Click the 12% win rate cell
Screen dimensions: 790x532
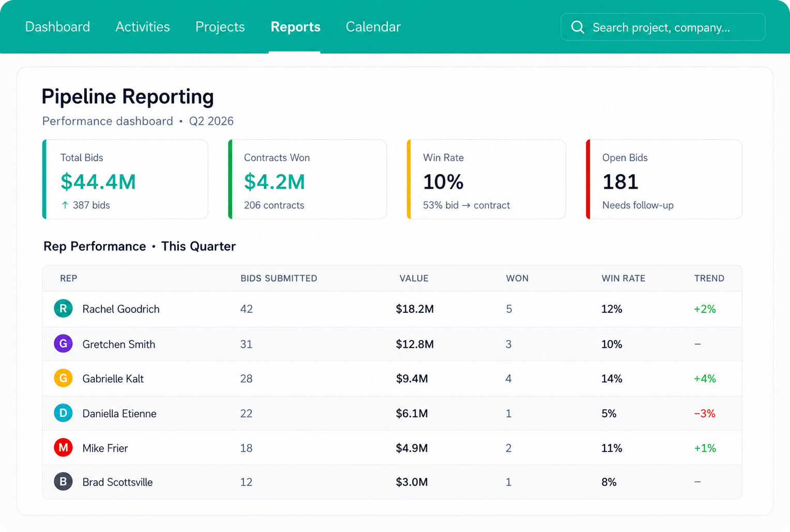click(x=612, y=309)
